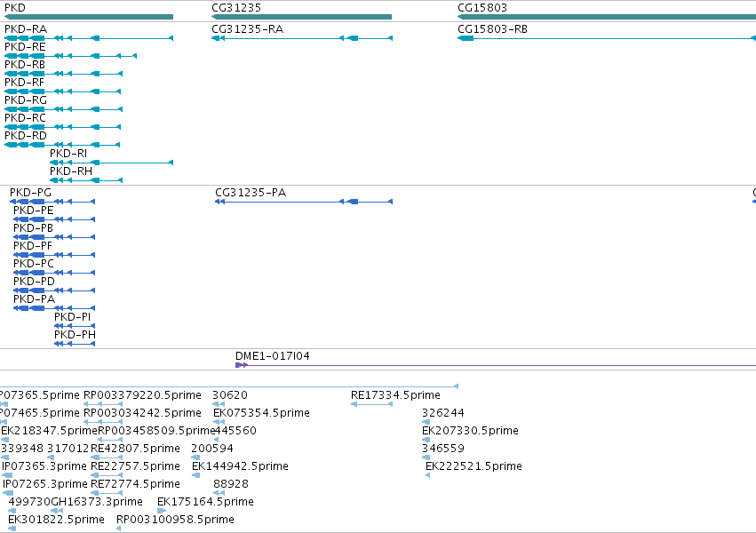Select the CG31235-RA transcript label
This screenshot has width=756, height=533.
(x=247, y=29)
